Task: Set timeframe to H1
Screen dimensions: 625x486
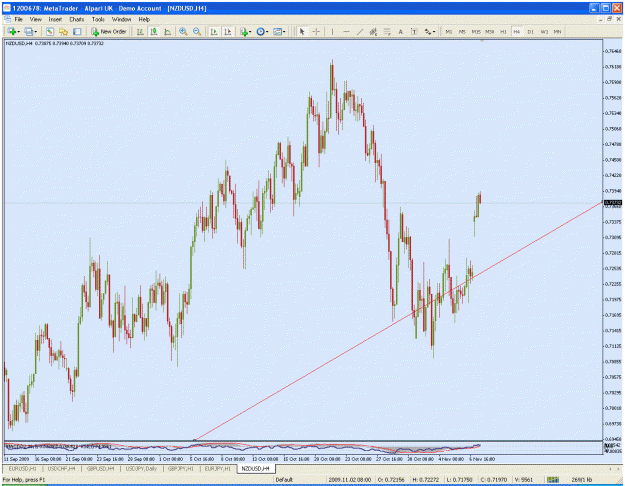Action: (503, 31)
